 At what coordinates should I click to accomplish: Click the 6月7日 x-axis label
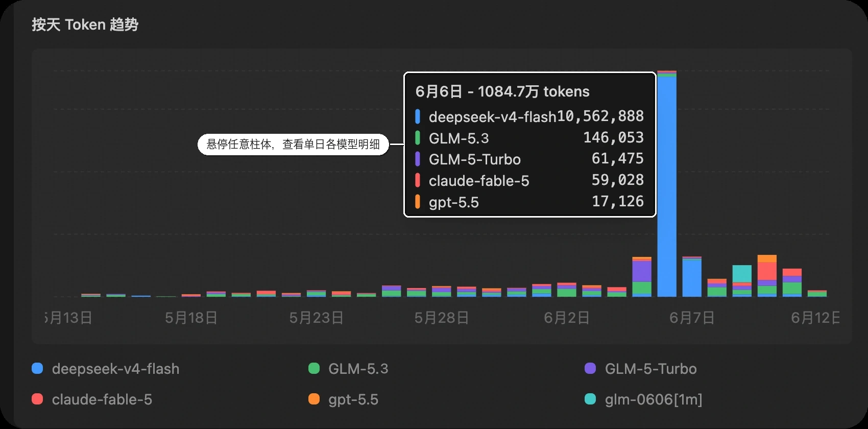click(692, 318)
